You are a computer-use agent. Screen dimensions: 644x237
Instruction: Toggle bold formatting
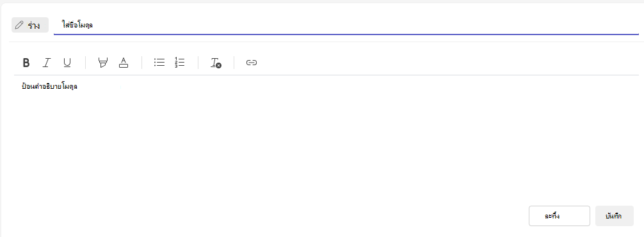26,63
